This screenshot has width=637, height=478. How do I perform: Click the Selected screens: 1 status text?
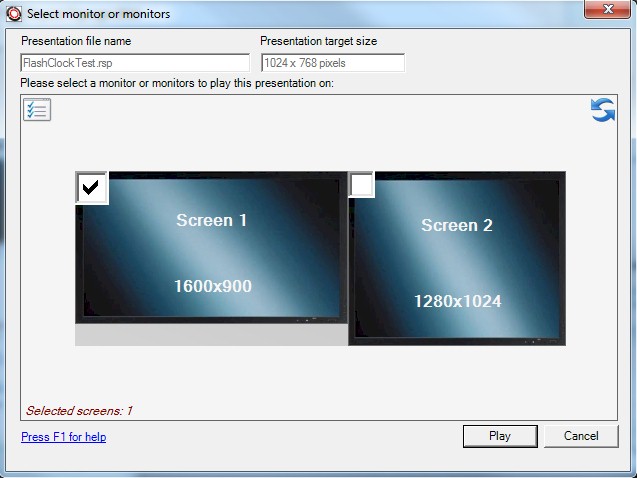79,410
